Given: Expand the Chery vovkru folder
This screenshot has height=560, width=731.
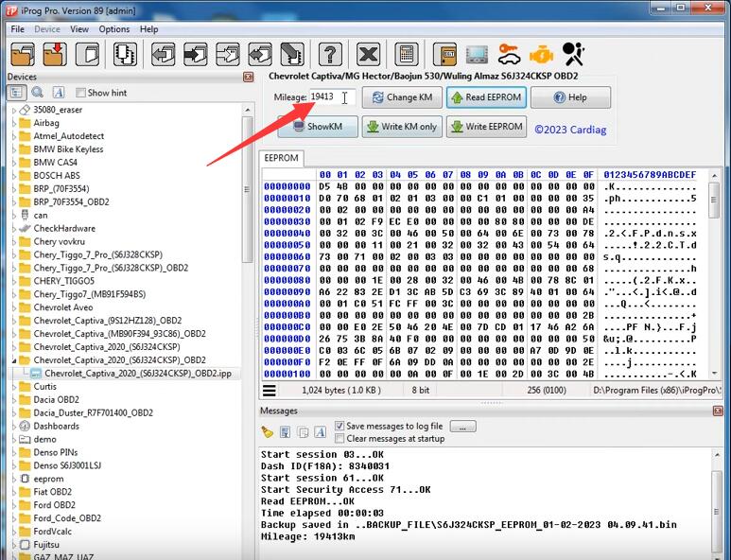Looking at the screenshot, I should [14, 242].
